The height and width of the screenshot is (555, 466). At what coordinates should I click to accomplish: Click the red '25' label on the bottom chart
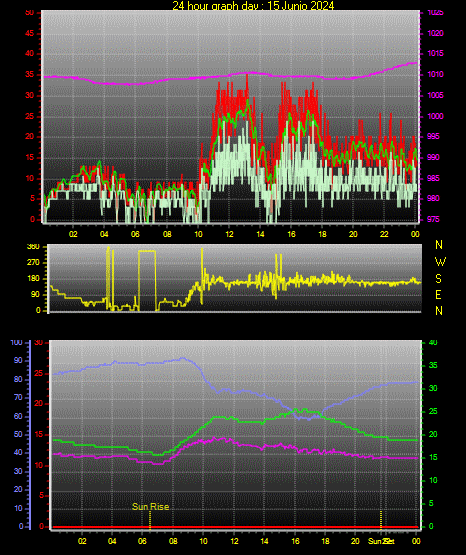click(39, 373)
